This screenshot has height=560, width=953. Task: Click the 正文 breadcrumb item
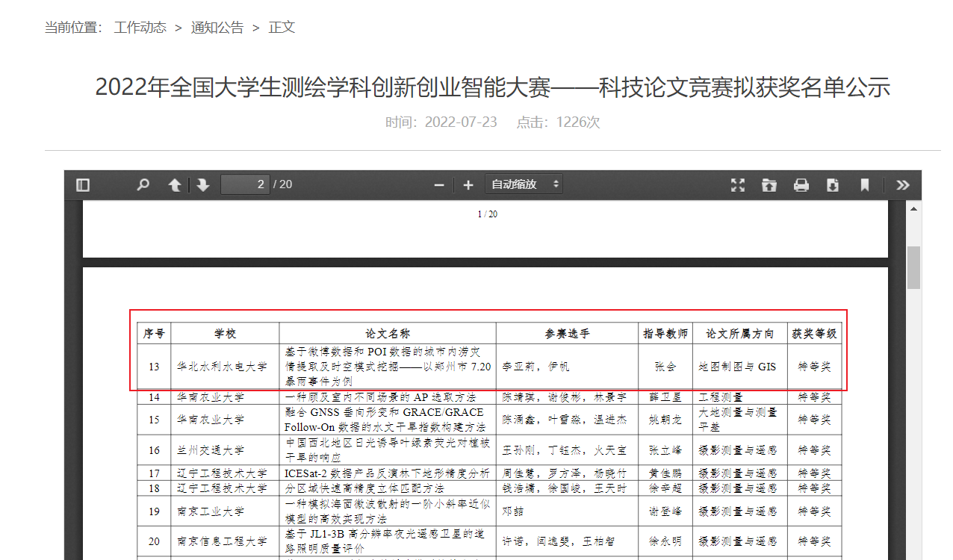[x=282, y=28]
